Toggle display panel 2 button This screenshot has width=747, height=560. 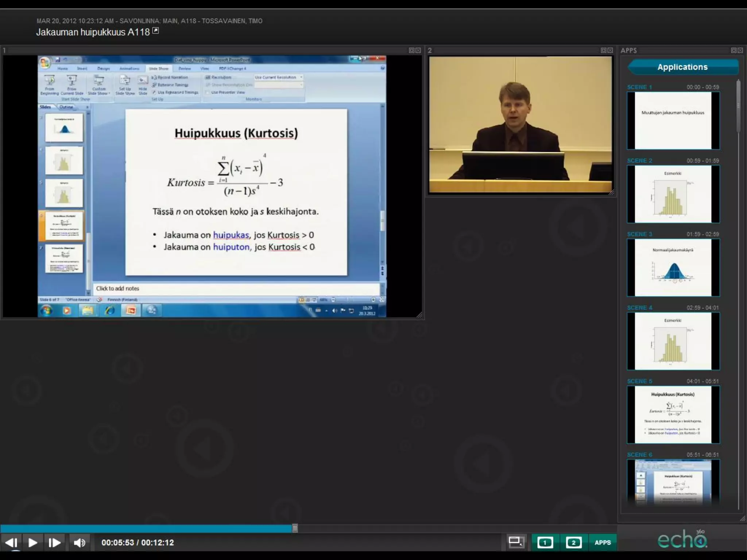(x=573, y=542)
